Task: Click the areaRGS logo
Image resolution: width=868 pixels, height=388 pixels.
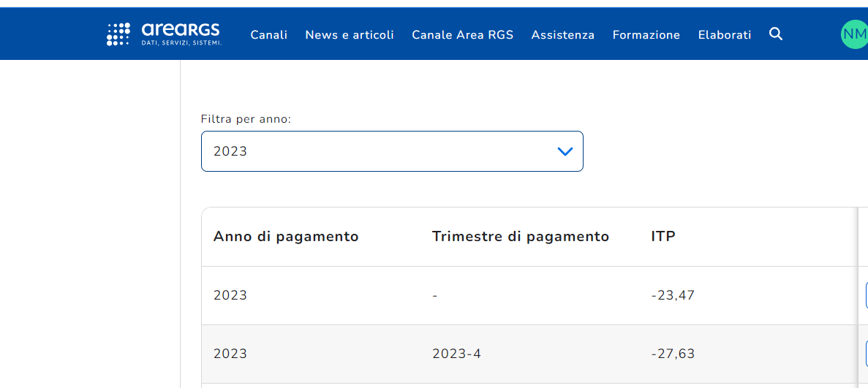Action: point(164,34)
